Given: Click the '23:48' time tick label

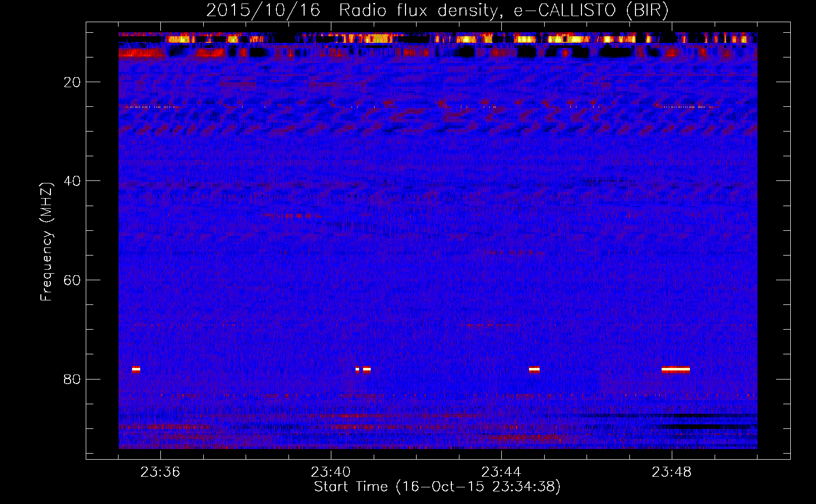Looking at the screenshot, I should (x=672, y=472).
